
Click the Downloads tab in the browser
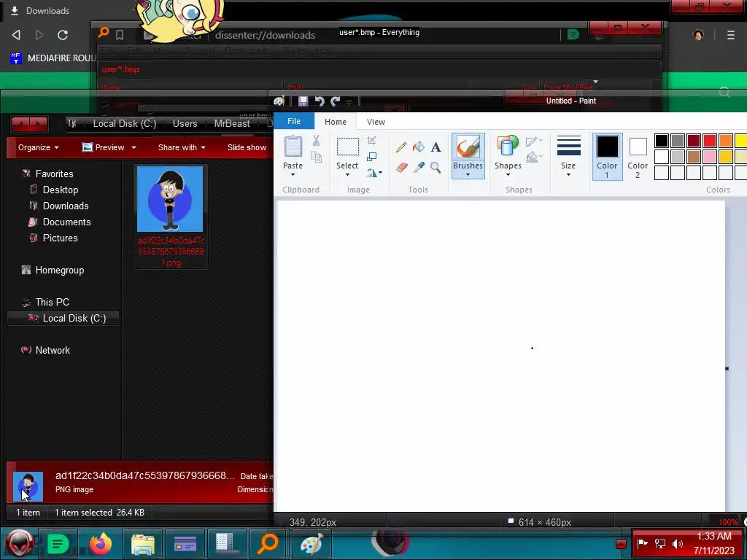(41, 10)
